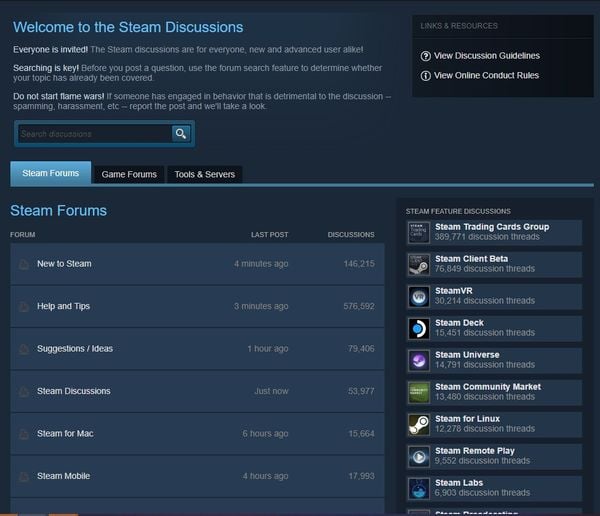The image size is (600, 516).
Task: Click the 53,977 discussions count
Action: point(361,391)
